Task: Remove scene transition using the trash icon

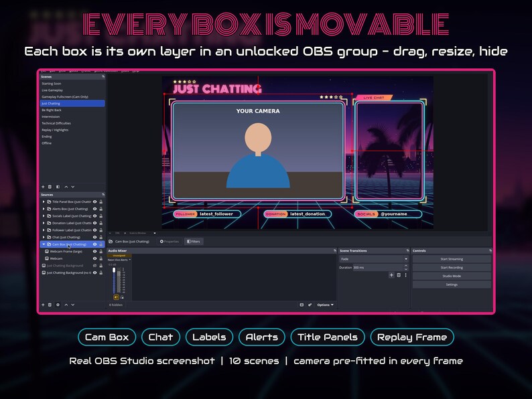Action: tap(399, 275)
